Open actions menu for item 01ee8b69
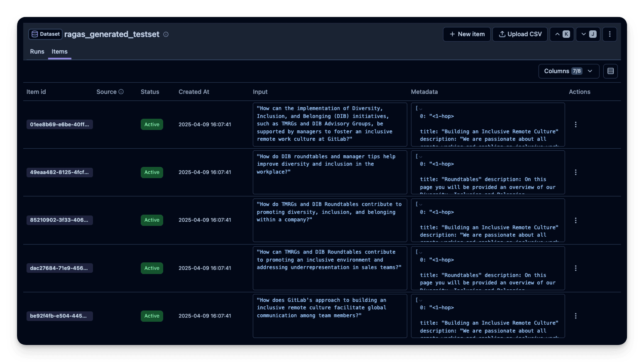The width and height of the screenshot is (644, 362). (x=575, y=124)
